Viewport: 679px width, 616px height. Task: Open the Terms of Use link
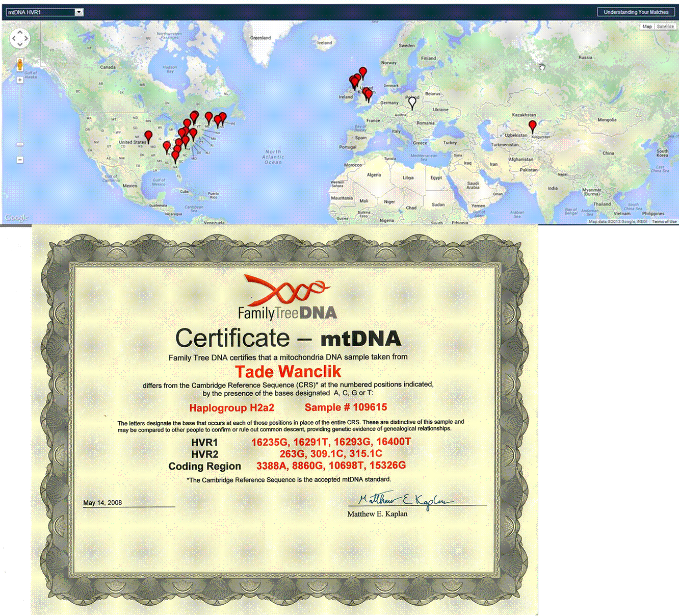664,221
